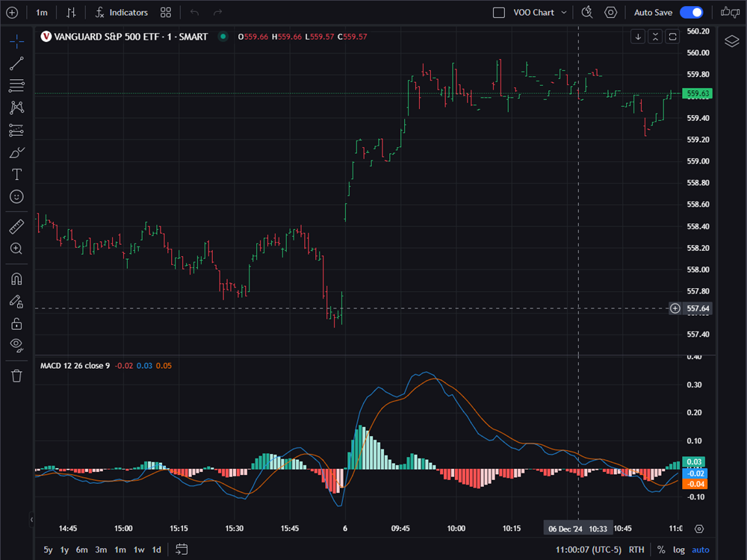Select the 6m time range

click(x=82, y=550)
